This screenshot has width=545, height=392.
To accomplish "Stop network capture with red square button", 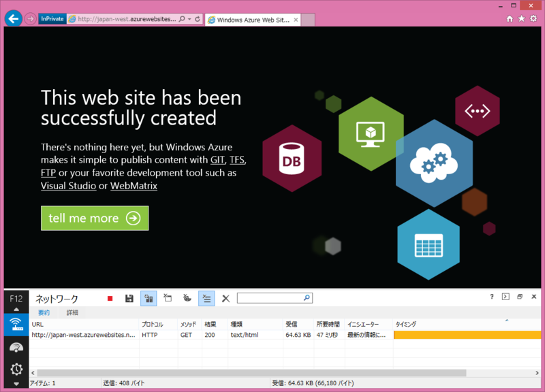I will click(110, 299).
